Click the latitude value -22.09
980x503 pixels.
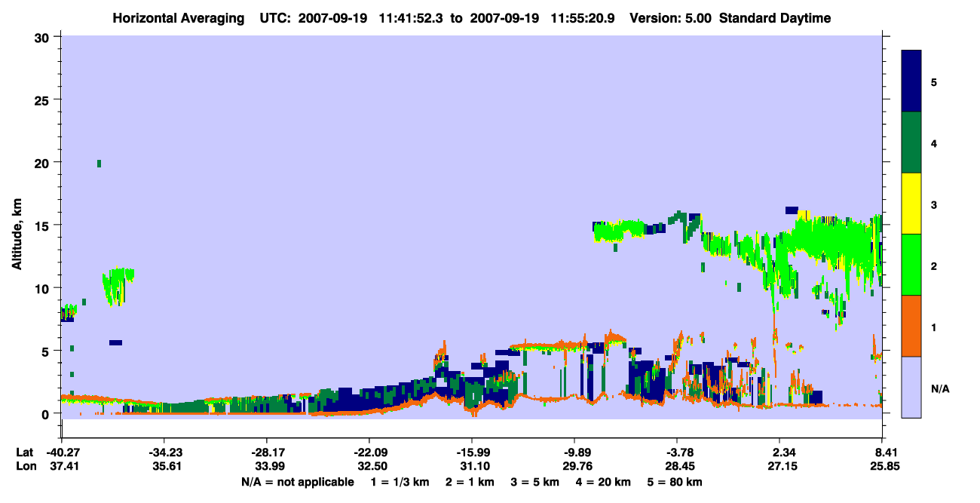pyautogui.click(x=369, y=452)
